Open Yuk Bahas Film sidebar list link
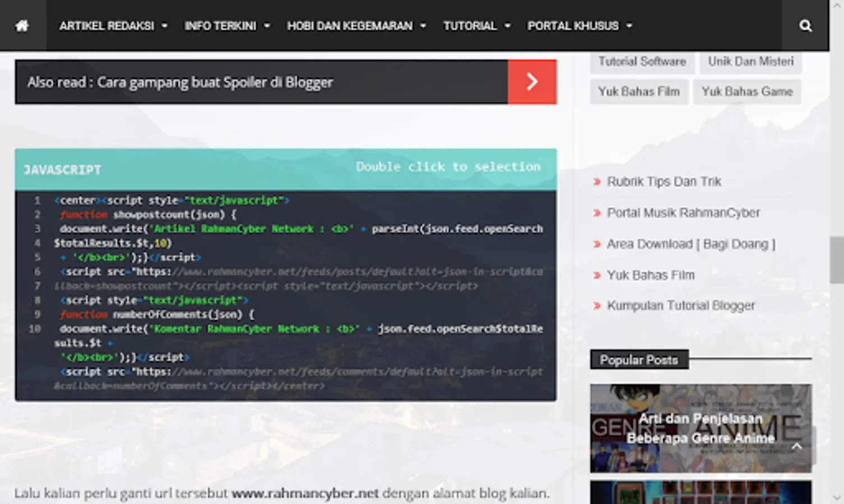The width and height of the screenshot is (844, 504). [x=651, y=275]
